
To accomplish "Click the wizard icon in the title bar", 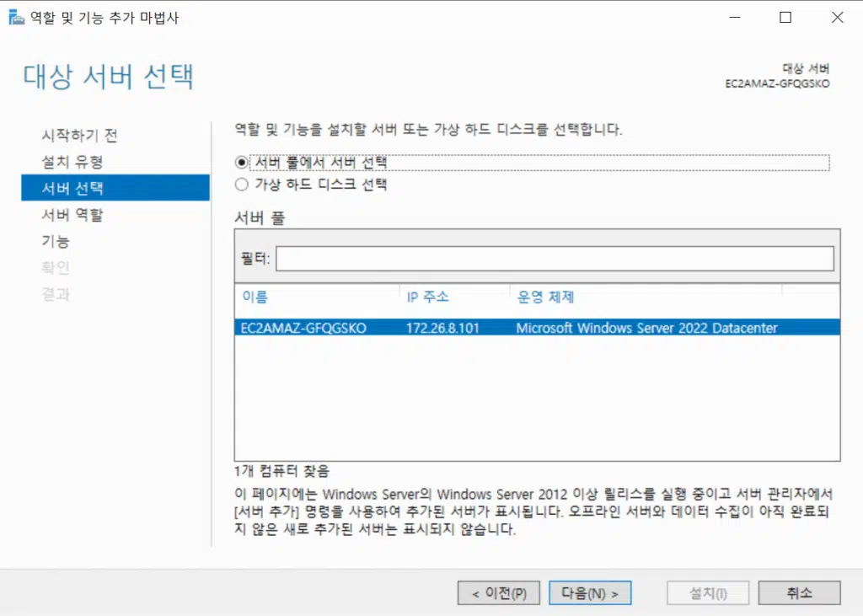I will pos(15,17).
